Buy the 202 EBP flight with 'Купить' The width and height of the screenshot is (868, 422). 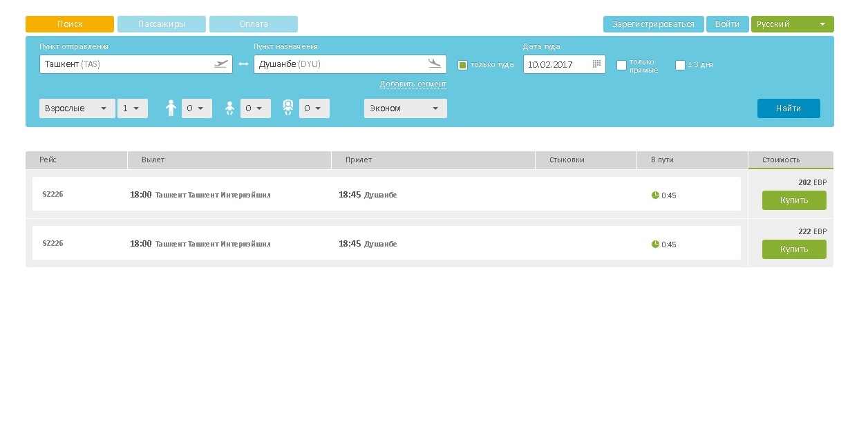point(794,200)
